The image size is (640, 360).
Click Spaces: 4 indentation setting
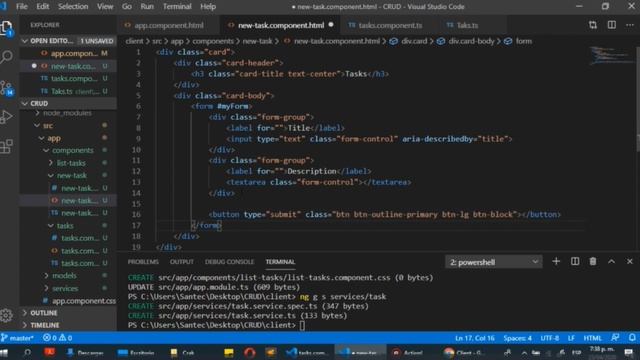tap(518, 338)
